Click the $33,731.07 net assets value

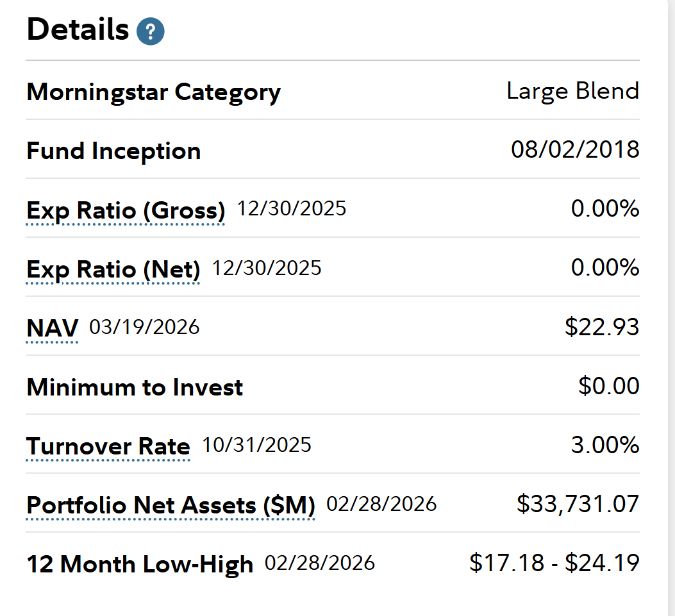click(578, 504)
